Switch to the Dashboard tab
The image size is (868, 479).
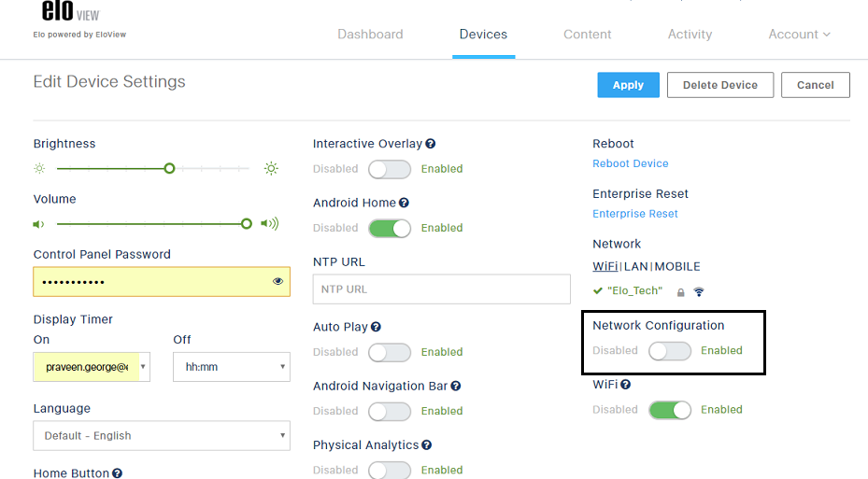[x=370, y=35]
